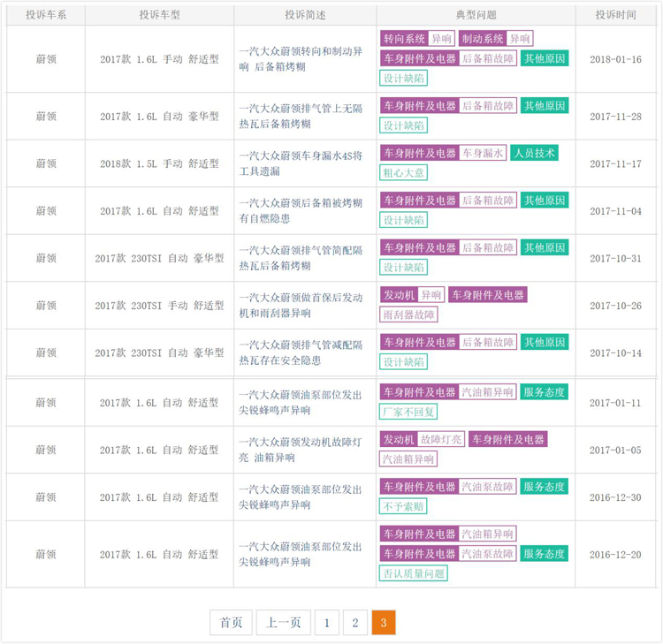Viewport: 663px width, 644px height.
Task: Select date cell 2017-11-04
Action: pyautogui.click(x=615, y=211)
